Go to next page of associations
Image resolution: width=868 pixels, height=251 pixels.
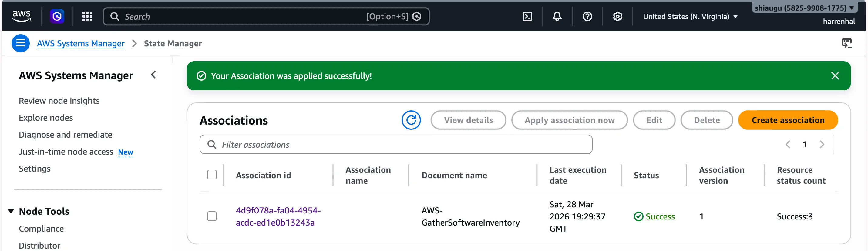[822, 145]
